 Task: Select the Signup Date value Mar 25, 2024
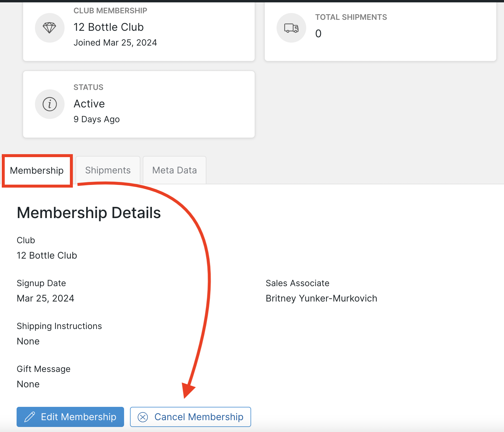click(x=45, y=298)
